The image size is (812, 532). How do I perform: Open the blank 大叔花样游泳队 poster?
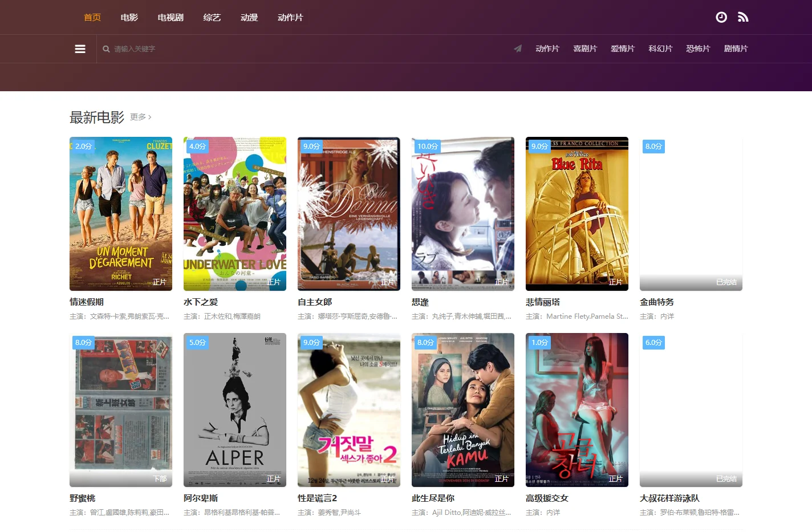click(691, 410)
